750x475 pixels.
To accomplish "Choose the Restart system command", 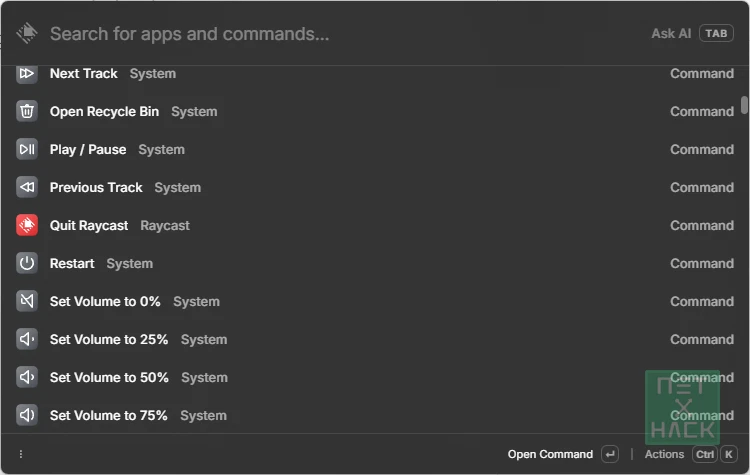I will 375,264.
